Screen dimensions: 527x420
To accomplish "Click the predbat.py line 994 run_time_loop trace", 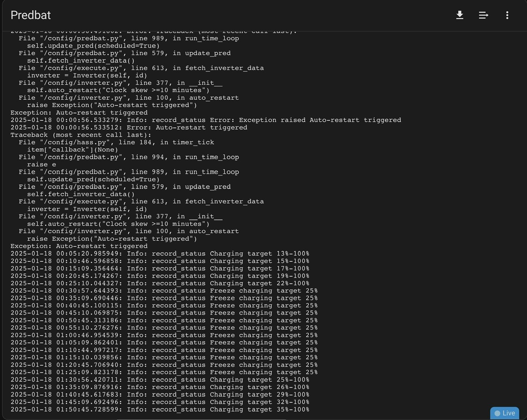I will coord(128,157).
